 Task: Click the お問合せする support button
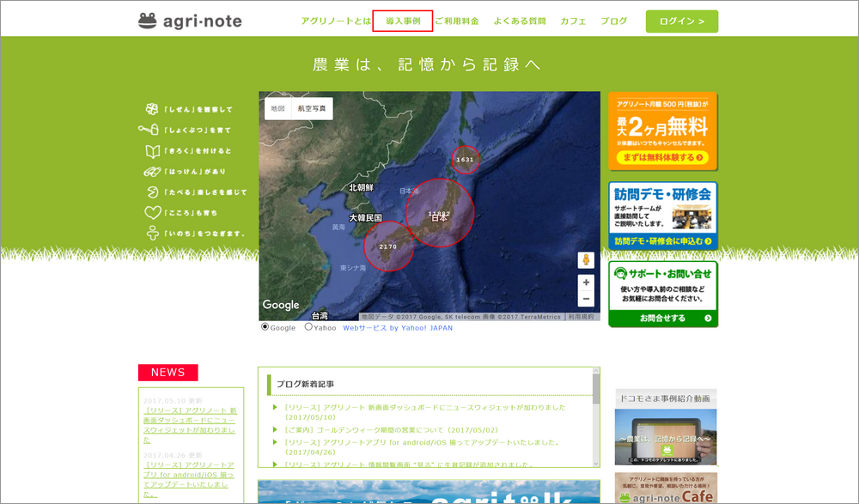[663, 318]
